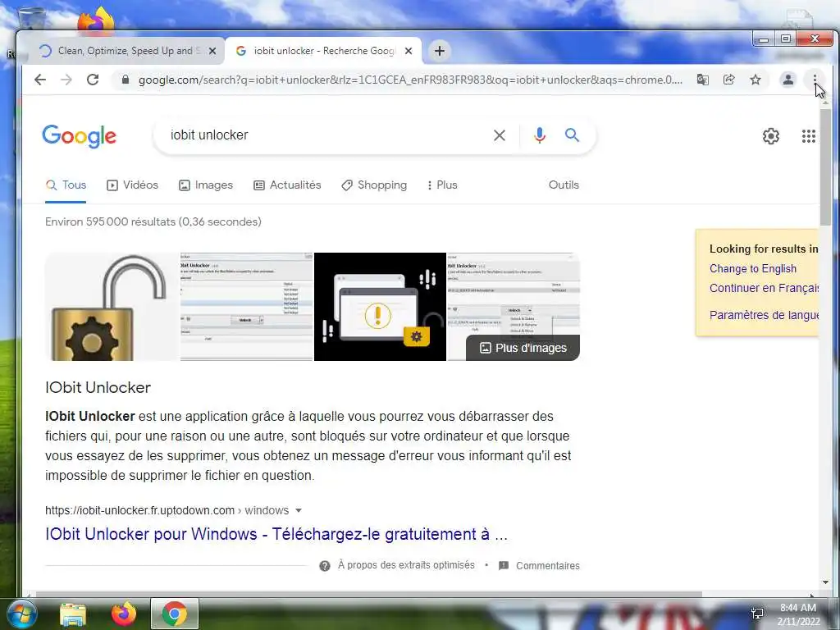Choose 'Continuer en Français'

(764, 288)
